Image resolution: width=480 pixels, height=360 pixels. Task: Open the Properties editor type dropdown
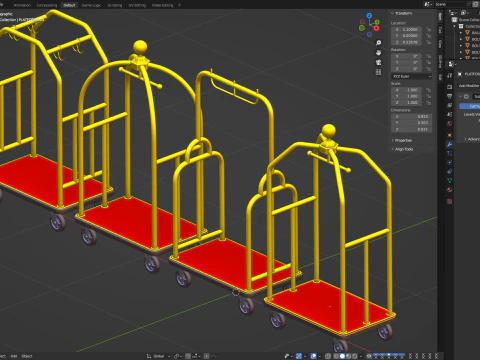(x=452, y=64)
